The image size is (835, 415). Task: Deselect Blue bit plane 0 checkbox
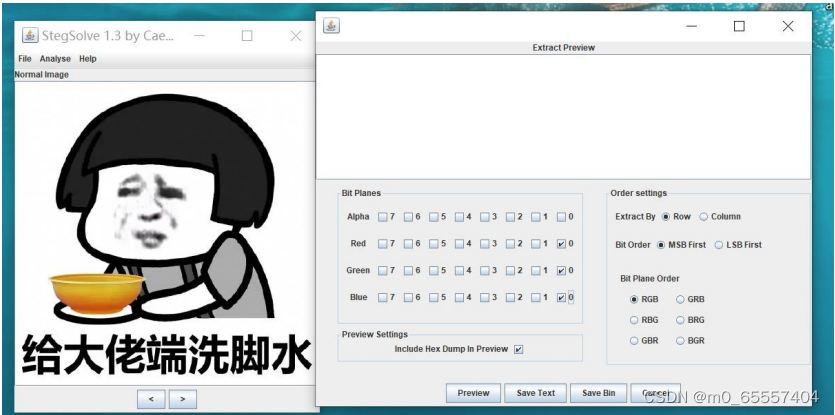pos(561,297)
